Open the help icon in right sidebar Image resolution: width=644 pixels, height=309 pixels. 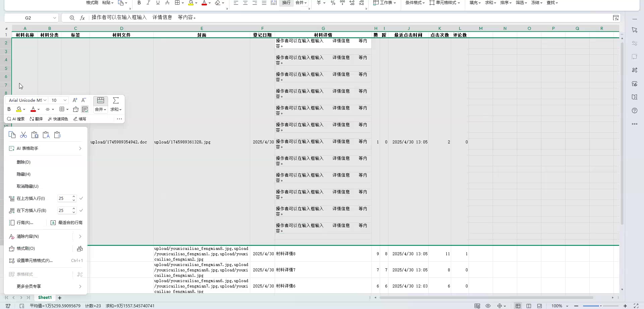(635, 111)
